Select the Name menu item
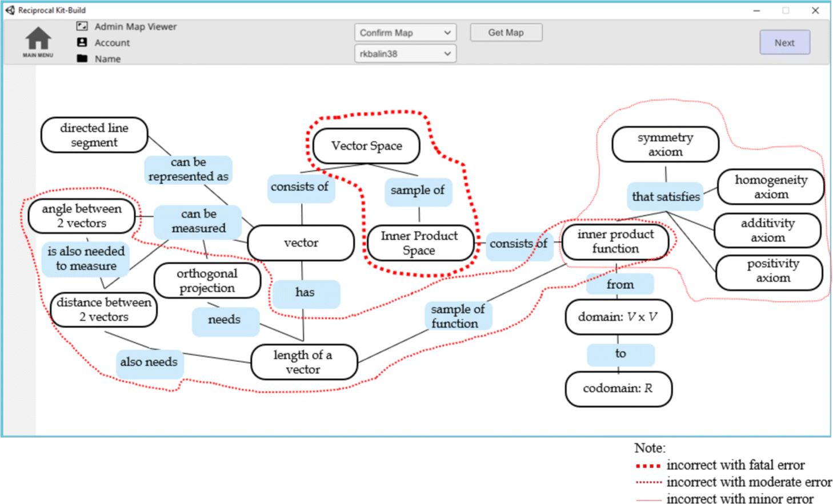Screen dimensions: 833x504 point(107,59)
